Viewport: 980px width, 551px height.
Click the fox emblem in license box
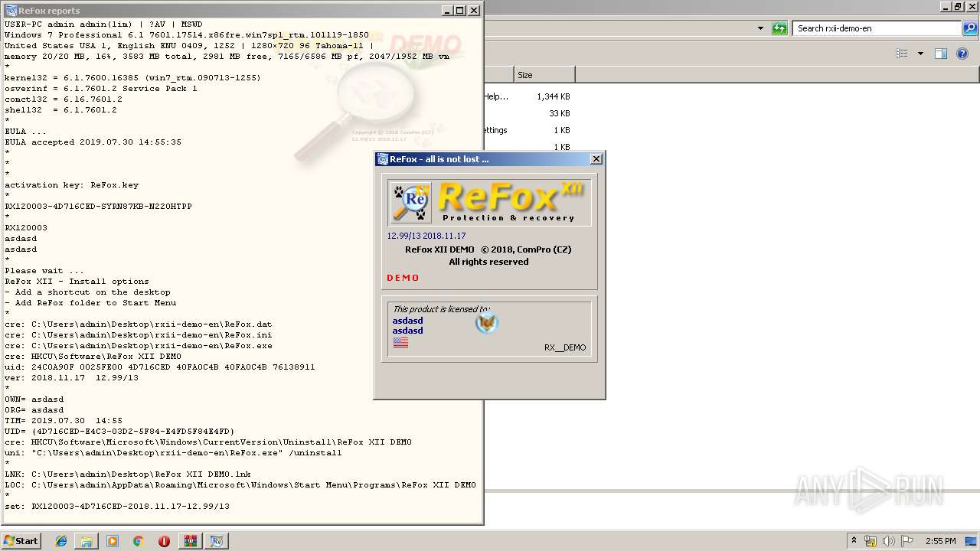[487, 324]
